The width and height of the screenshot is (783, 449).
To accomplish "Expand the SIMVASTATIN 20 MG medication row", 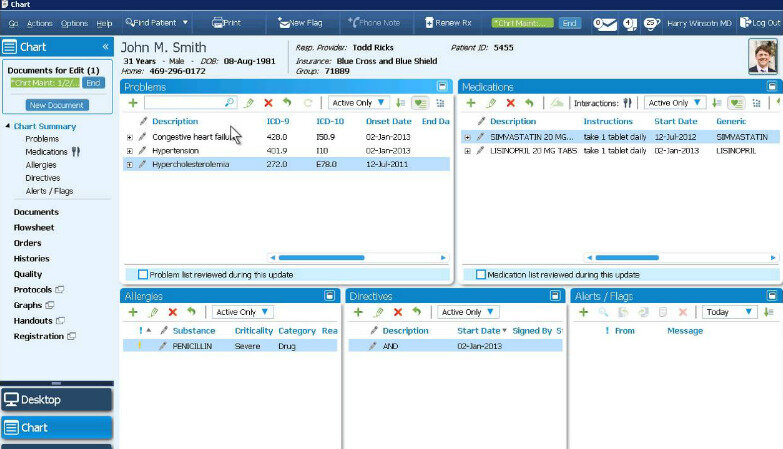I will [x=468, y=137].
